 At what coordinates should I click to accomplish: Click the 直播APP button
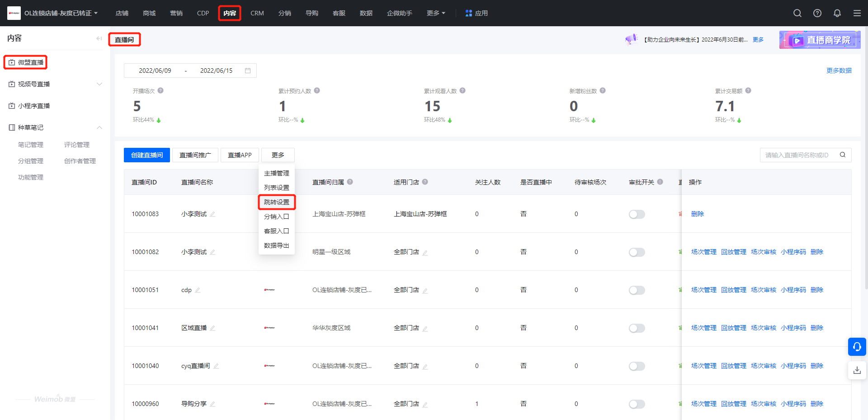tap(240, 155)
